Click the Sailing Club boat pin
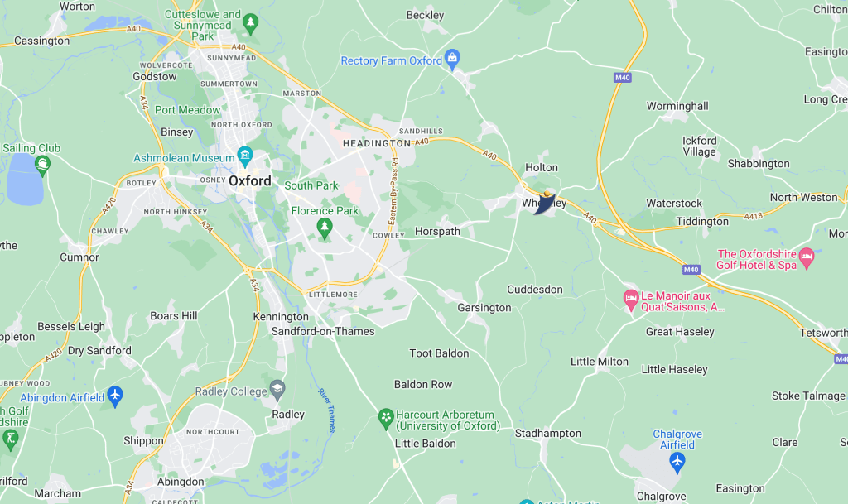Image resolution: width=848 pixels, height=504 pixels. 42,166
